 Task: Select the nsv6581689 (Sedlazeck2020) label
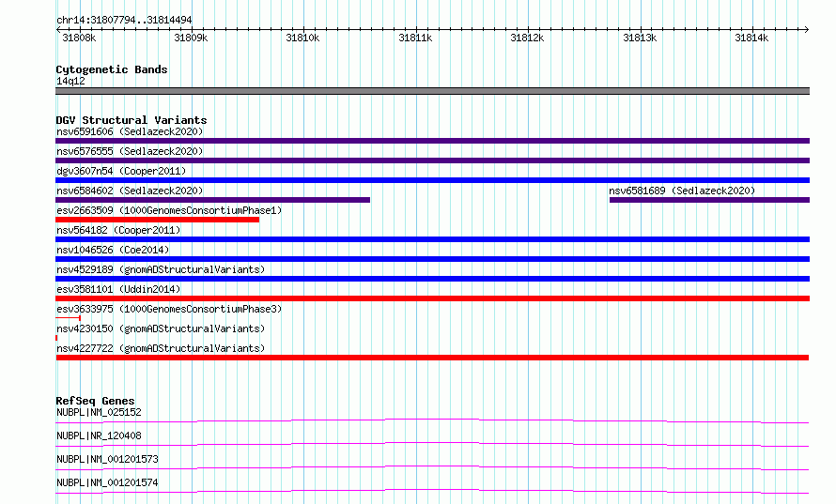[x=682, y=191]
